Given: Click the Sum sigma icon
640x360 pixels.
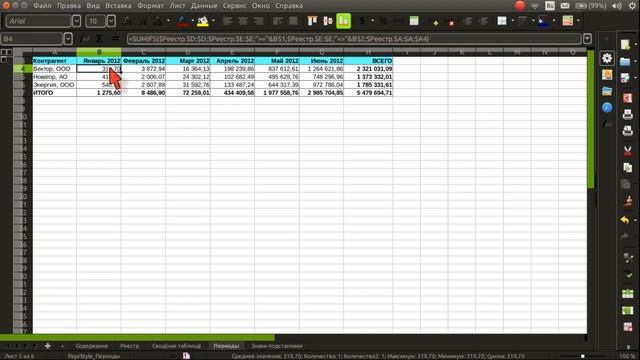Looking at the screenshot, I should (x=99, y=39).
